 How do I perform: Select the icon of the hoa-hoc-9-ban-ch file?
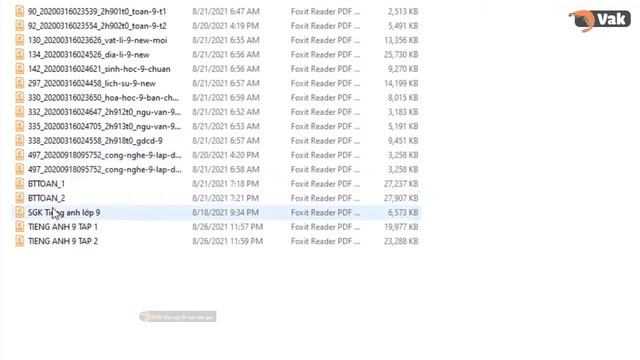point(20,98)
